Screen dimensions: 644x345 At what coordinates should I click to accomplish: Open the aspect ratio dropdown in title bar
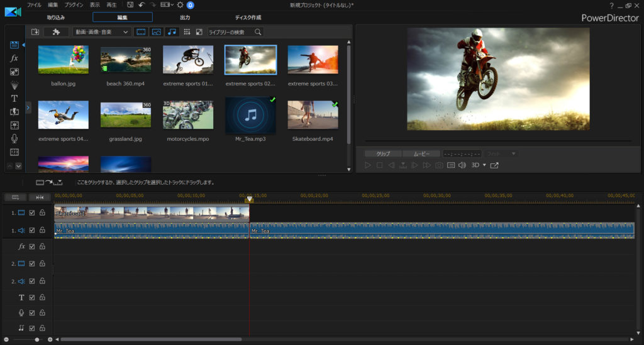[x=167, y=5]
